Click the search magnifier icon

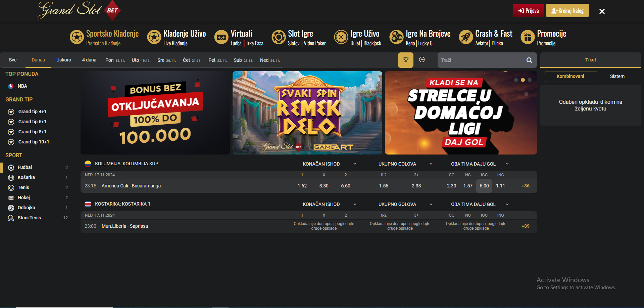click(x=529, y=60)
